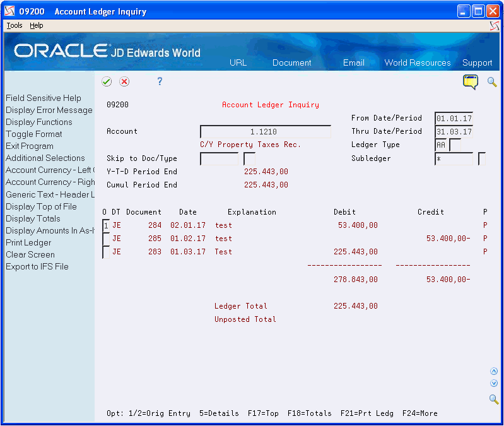This screenshot has width=504, height=426.
Task: Click the green checkmark OK icon
Action: tap(107, 81)
